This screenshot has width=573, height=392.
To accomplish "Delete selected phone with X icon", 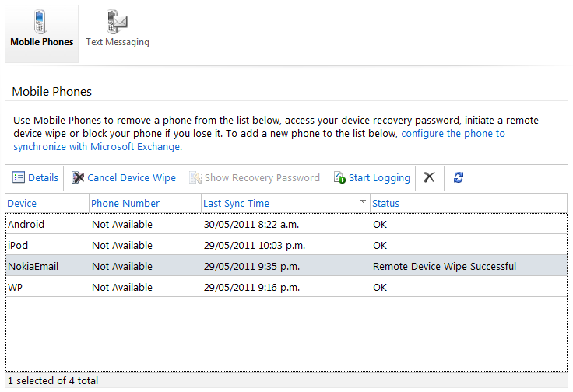I will click(429, 177).
